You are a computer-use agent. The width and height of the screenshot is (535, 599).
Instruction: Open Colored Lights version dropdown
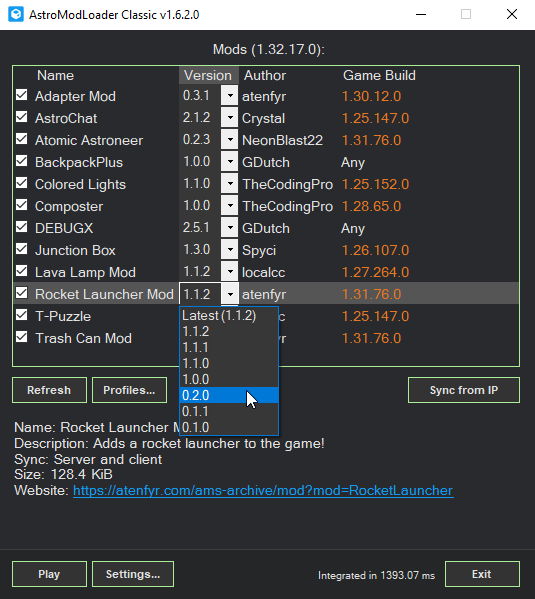[x=230, y=184]
